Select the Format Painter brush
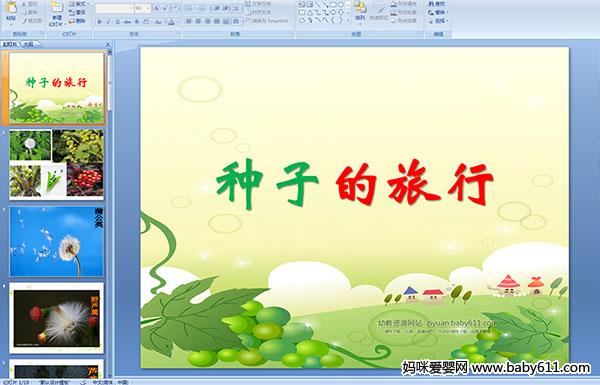This screenshot has width=600, height=385. pos(25,21)
